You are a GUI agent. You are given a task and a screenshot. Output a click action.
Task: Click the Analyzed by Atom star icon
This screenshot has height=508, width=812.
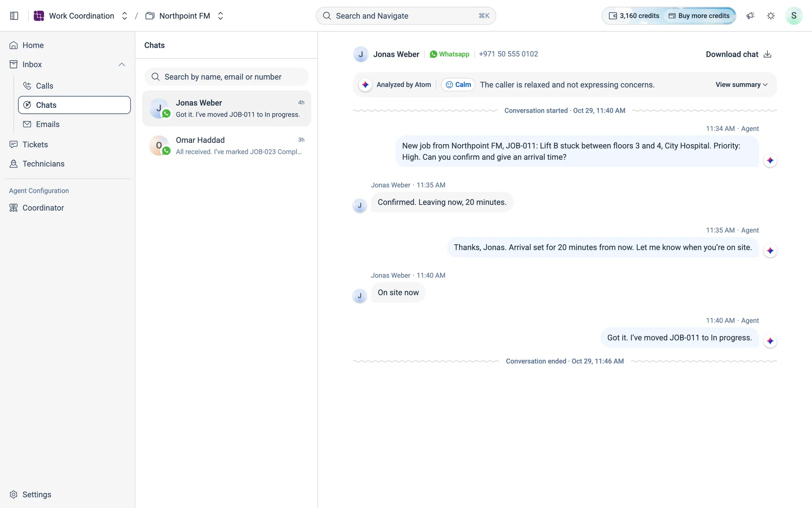(x=365, y=85)
